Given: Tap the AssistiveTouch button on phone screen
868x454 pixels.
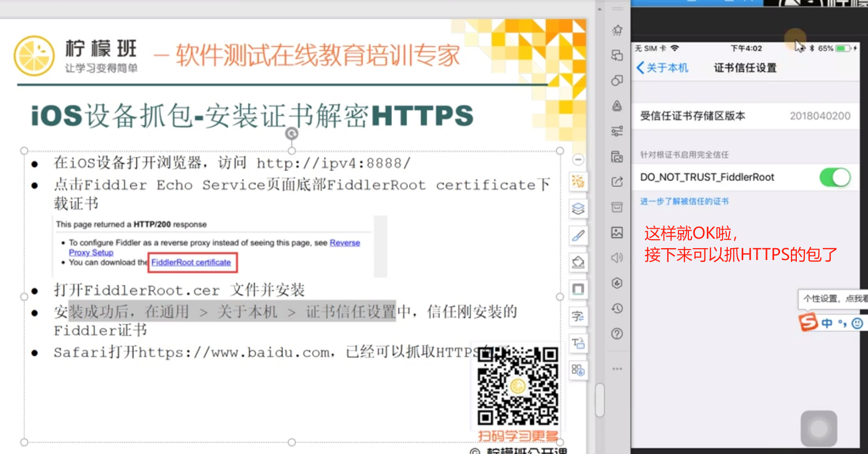Looking at the screenshot, I should tap(819, 428).
